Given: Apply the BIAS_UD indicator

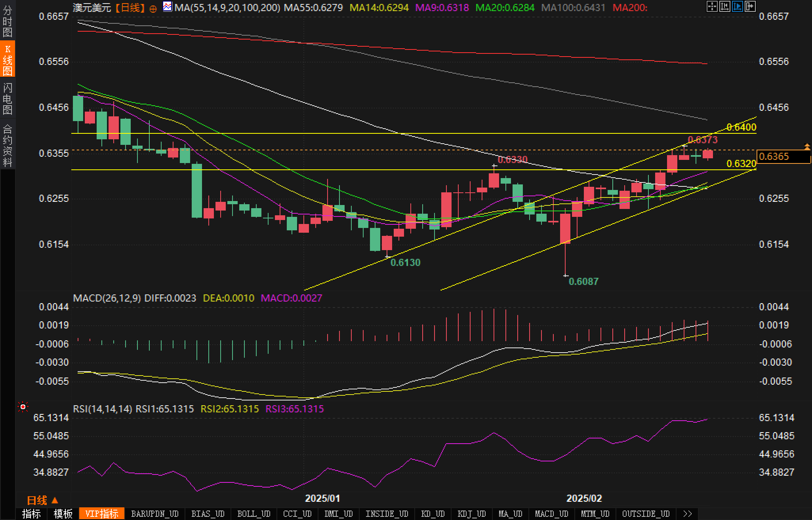Looking at the screenshot, I should click(x=208, y=514).
